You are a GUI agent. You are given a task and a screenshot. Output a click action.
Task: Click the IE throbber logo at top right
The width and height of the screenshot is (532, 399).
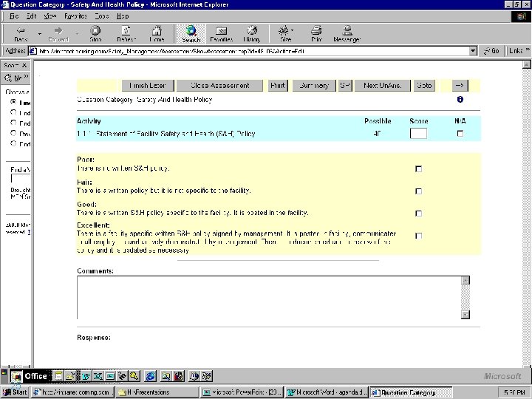pyautogui.click(x=521, y=16)
